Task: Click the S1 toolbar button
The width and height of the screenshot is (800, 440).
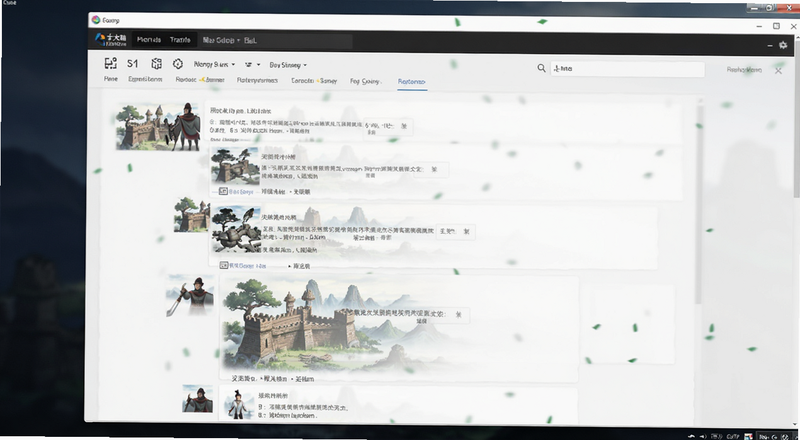Action: (x=133, y=64)
